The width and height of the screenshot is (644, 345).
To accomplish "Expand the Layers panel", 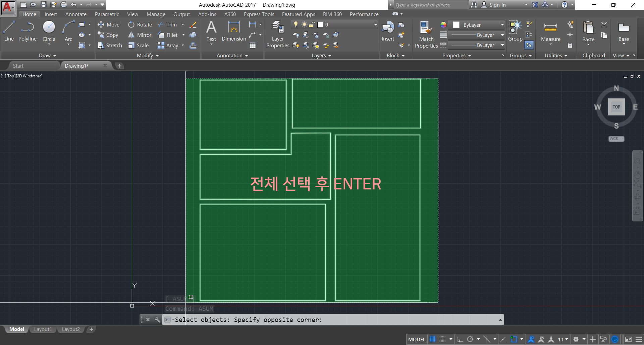I will coord(322,55).
